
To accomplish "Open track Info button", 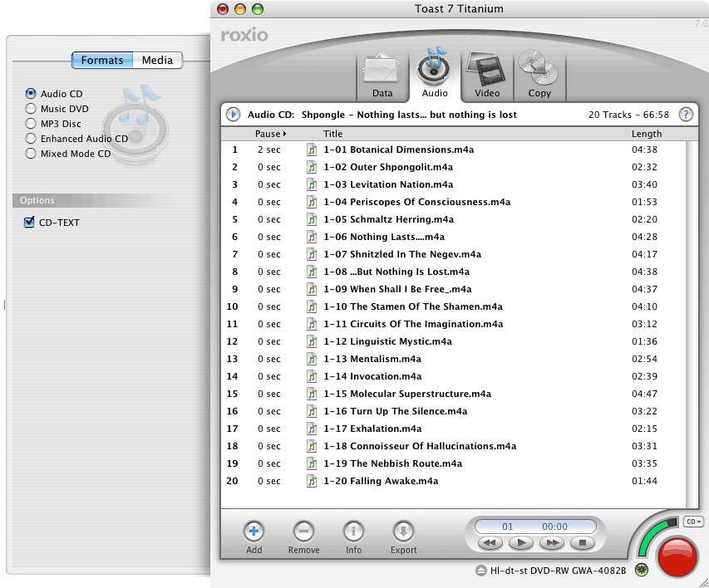I will click(353, 532).
